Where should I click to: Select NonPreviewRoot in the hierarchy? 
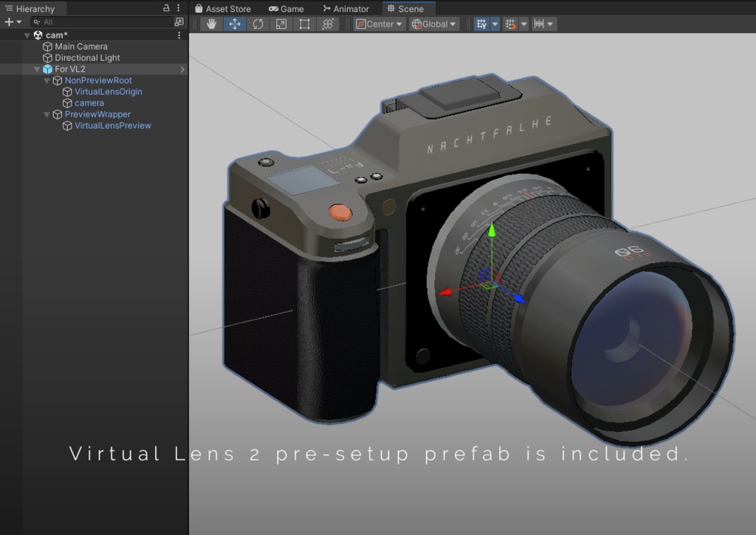tap(98, 81)
